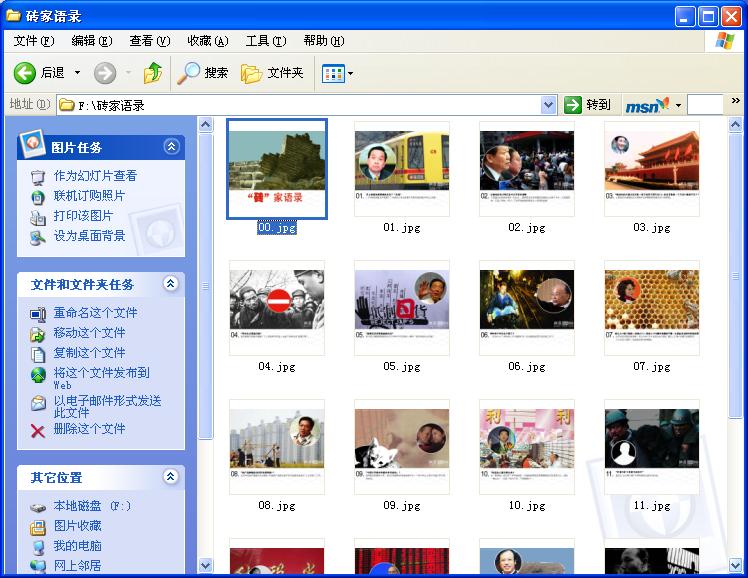Screen dimensions: 748x578
Task: Click the globe publish-to-Web icon
Action: click(38, 375)
